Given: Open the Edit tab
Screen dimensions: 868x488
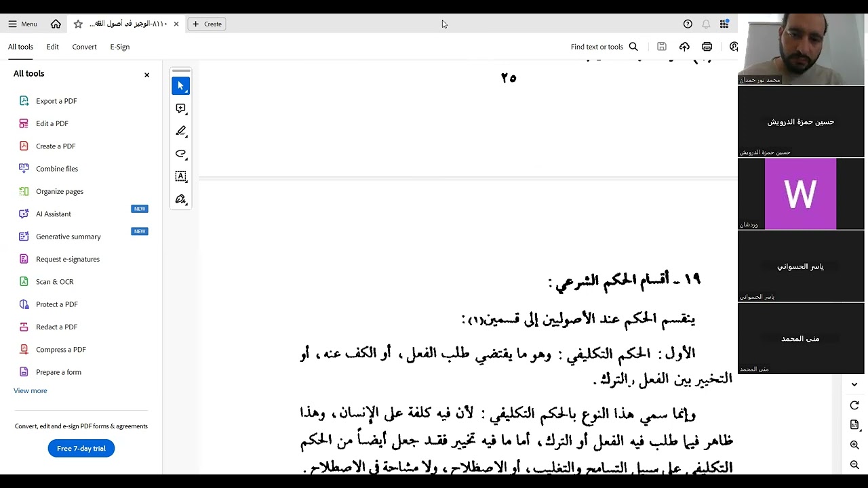Looking at the screenshot, I should click(53, 47).
